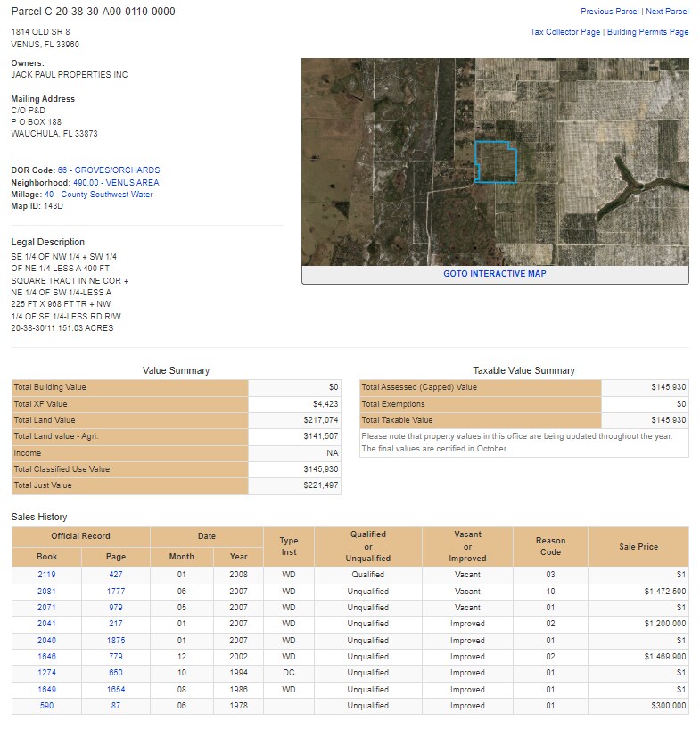Click the 1814 OLD SR 8 address
The width and height of the screenshot is (700, 729).
point(40,32)
